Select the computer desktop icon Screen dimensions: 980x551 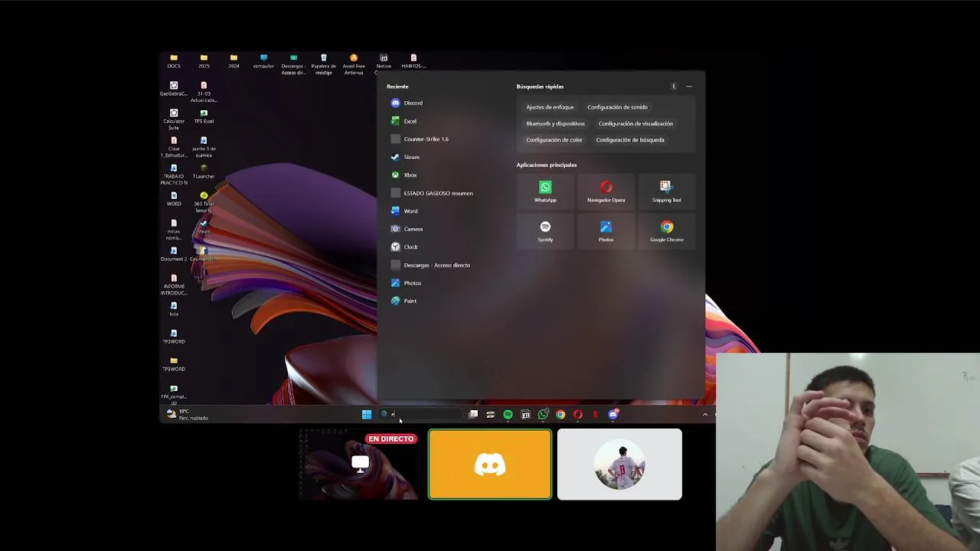tap(263, 61)
